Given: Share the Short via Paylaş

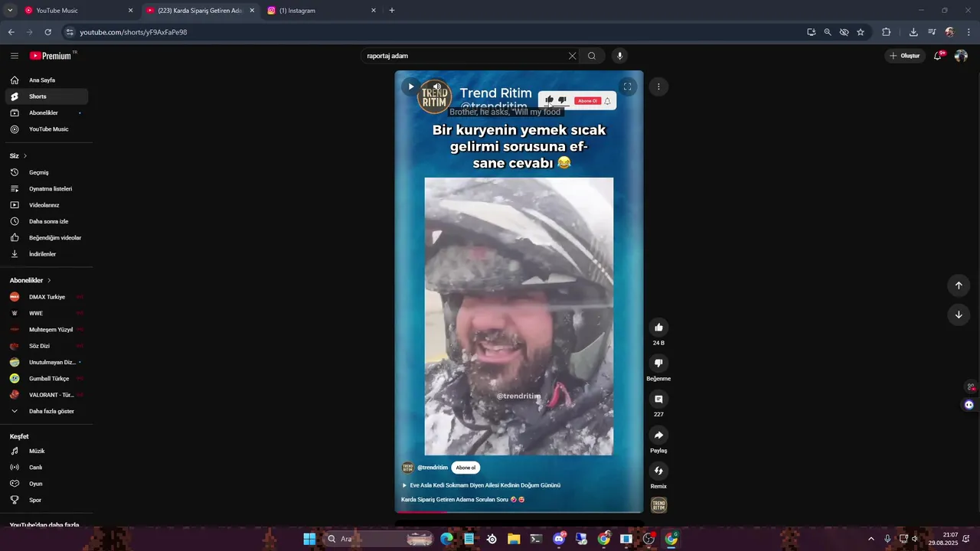Looking at the screenshot, I should click(658, 435).
